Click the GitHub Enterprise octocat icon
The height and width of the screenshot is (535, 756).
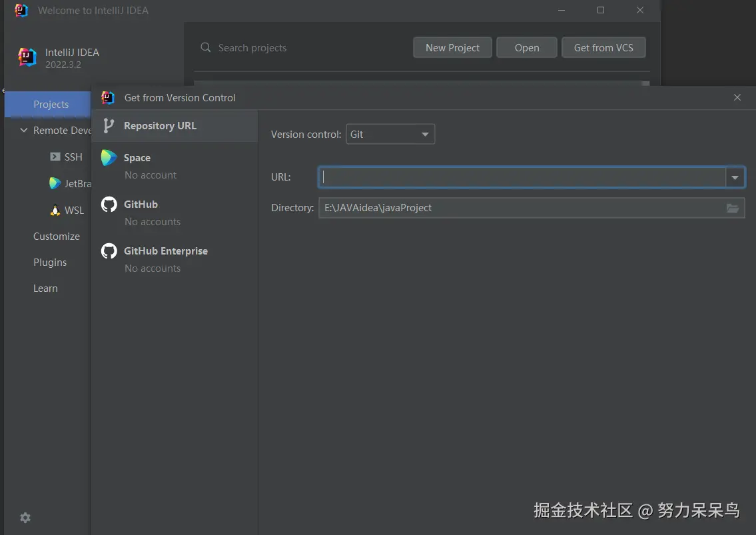pos(109,251)
